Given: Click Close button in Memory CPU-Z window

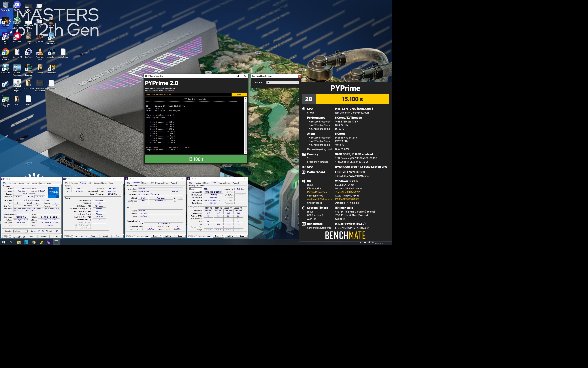Looking at the screenshot, I should 118,236.
